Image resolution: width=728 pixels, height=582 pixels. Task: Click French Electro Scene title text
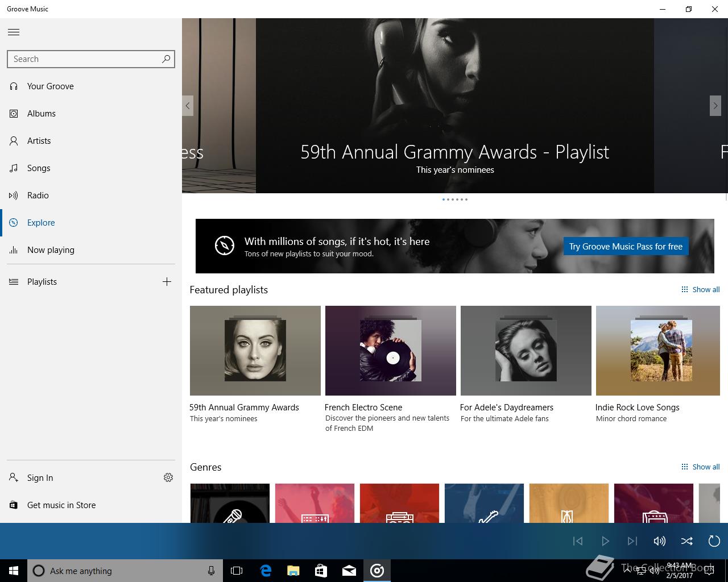(x=363, y=408)
